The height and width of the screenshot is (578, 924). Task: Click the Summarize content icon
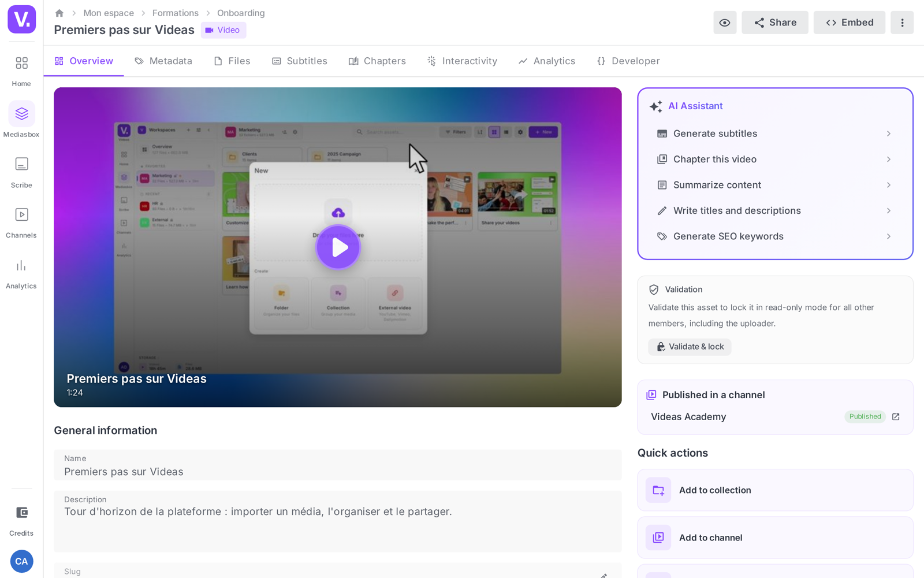click(662, 185)
